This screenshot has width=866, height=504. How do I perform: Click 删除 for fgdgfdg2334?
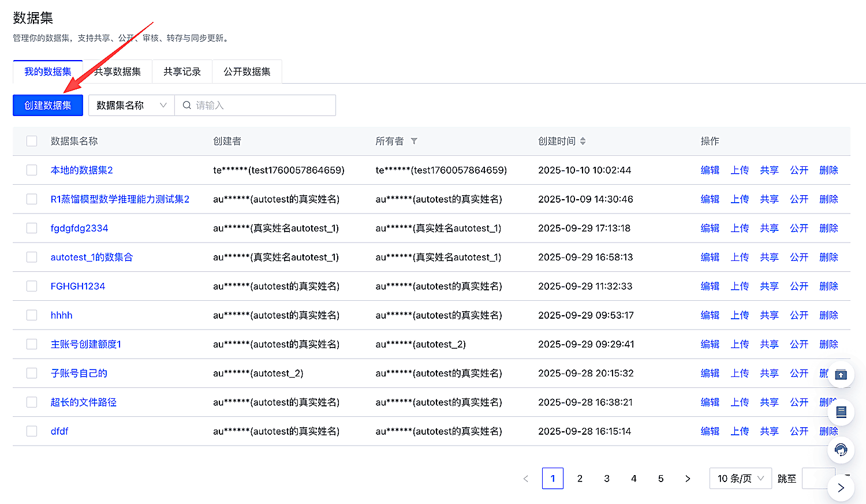pos(829,228)
